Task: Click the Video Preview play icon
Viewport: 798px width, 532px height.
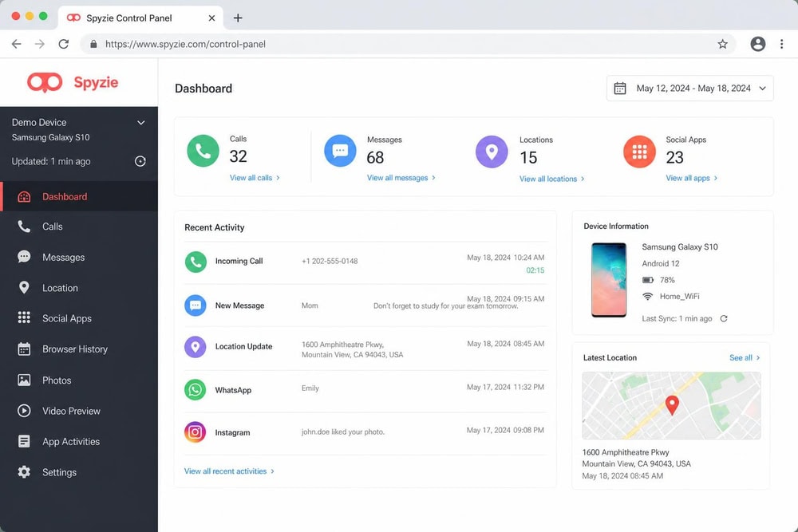Action: pos(24,411)
